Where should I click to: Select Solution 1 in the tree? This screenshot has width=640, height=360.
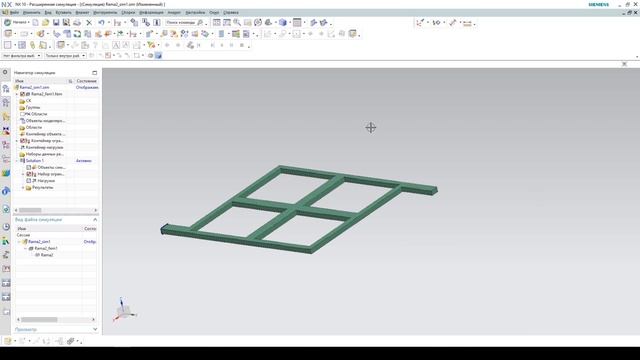pos(35,160)
